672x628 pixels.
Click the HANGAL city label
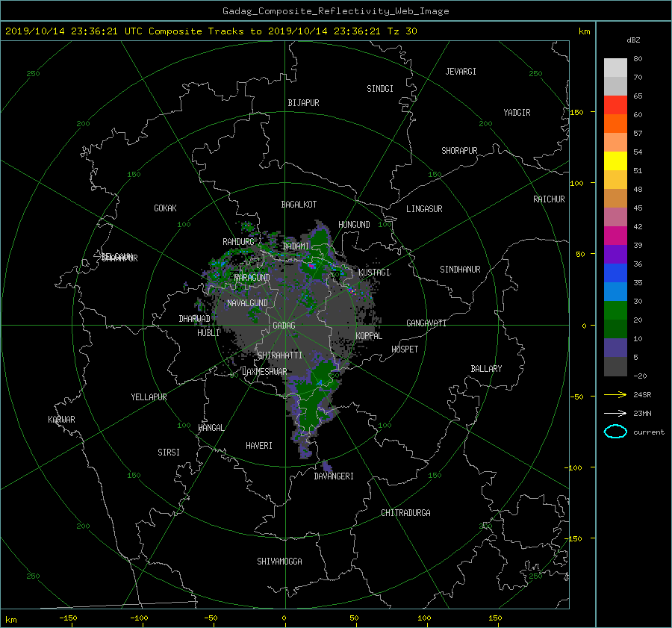pos(211,428)
